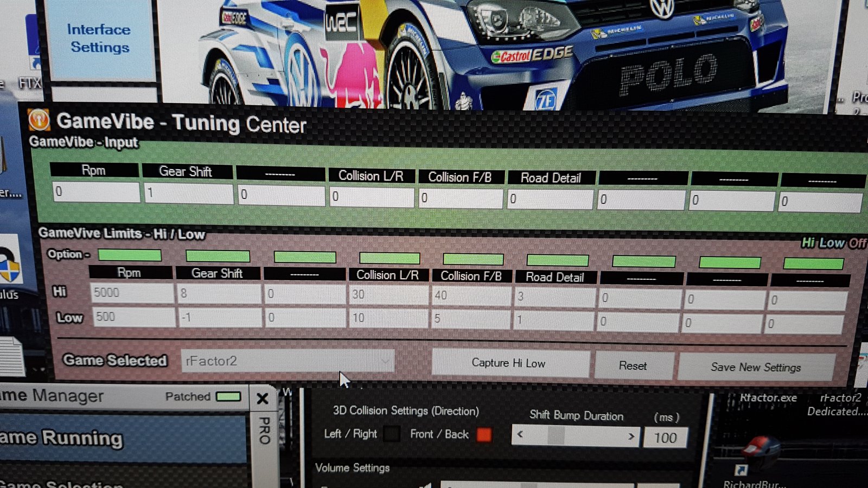This screenshot has width=868, height=488.
Task: Select the Collision L/R Low field showing 10
Action: (388, 318)
